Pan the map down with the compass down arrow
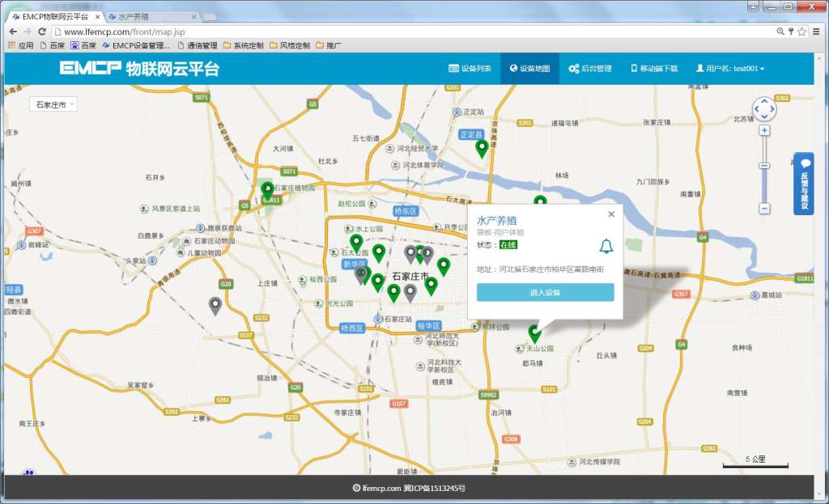Image resolution: width=829 pixels, height=504 pixels. tap(764, 117)
